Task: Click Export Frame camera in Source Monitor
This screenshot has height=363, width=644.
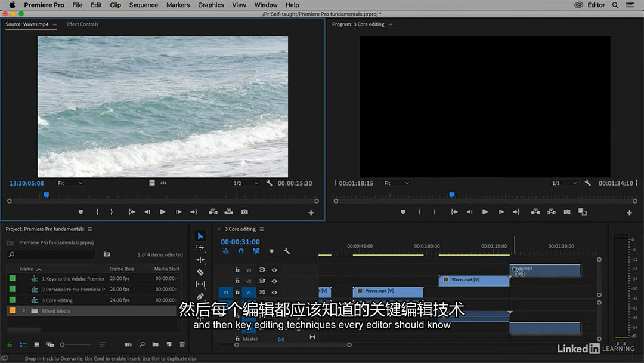Action: (x=245, y=212)
